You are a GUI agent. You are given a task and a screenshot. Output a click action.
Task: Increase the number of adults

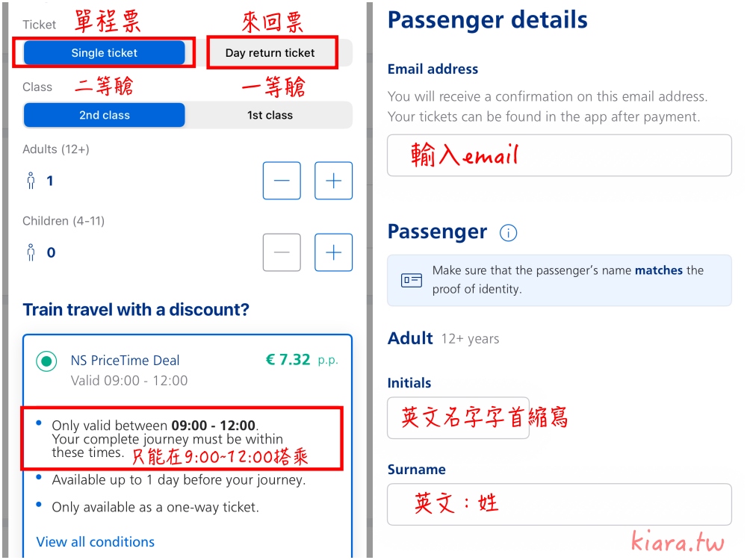tap(333, 181)
